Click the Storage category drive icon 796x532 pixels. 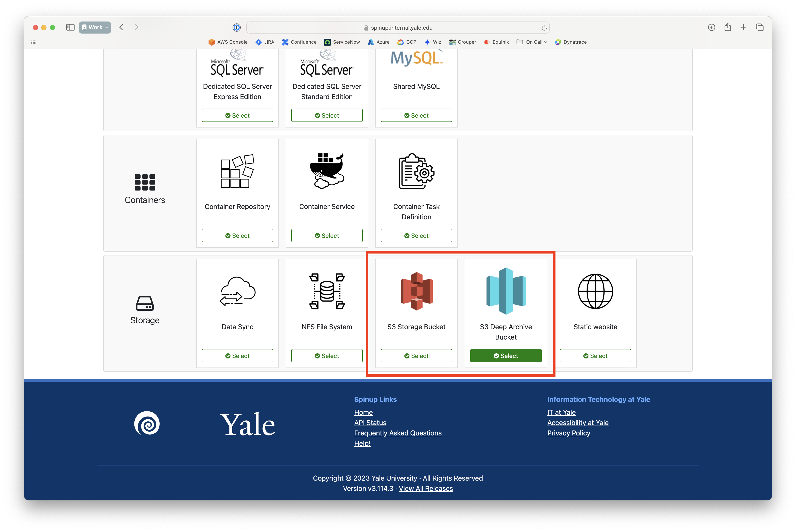[145, 303]
